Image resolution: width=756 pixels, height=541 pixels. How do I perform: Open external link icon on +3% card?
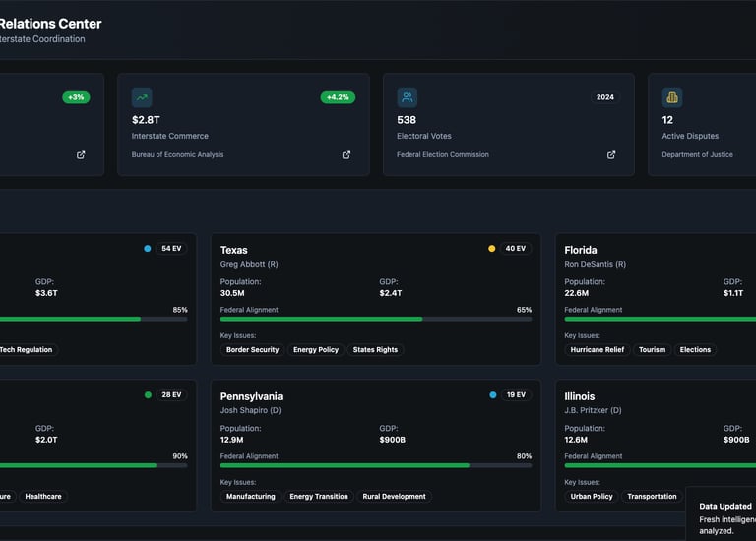(81, 155)
